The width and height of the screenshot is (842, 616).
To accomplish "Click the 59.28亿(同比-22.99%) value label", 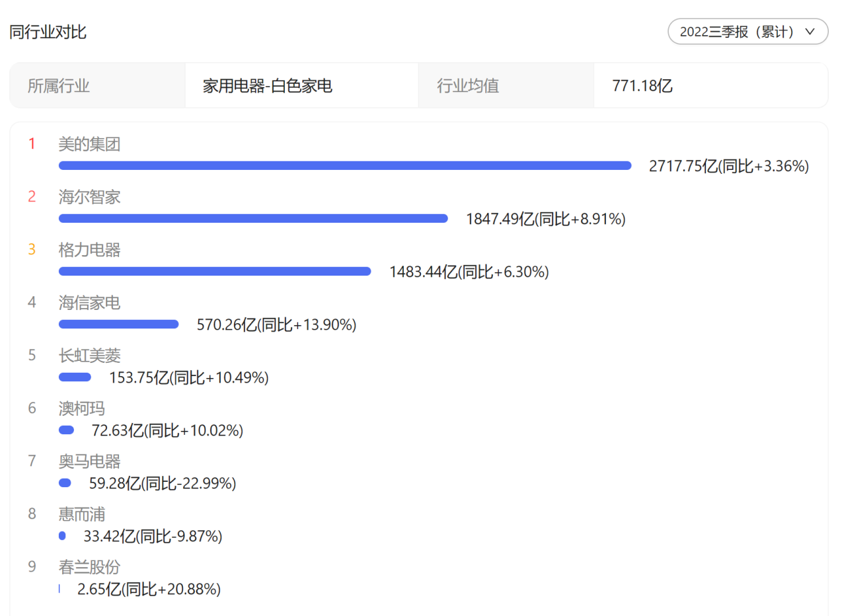I will (163, 484).
